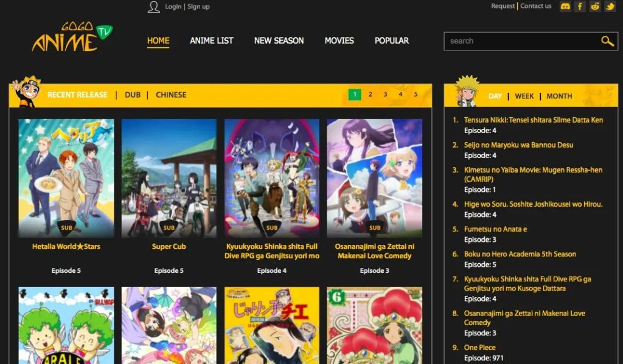
Task: Open the Arale green-haired characters poster
Action: pos(66,326)
